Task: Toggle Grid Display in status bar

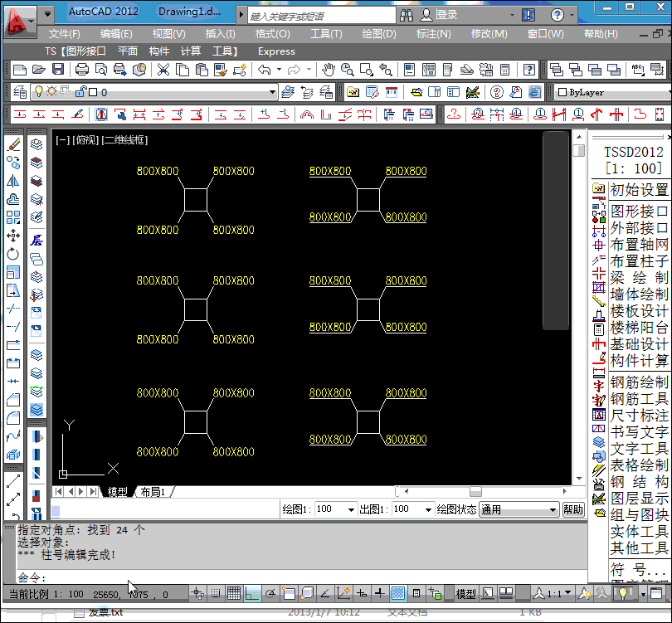Action: pyautogui.click(x=234, y=593)
